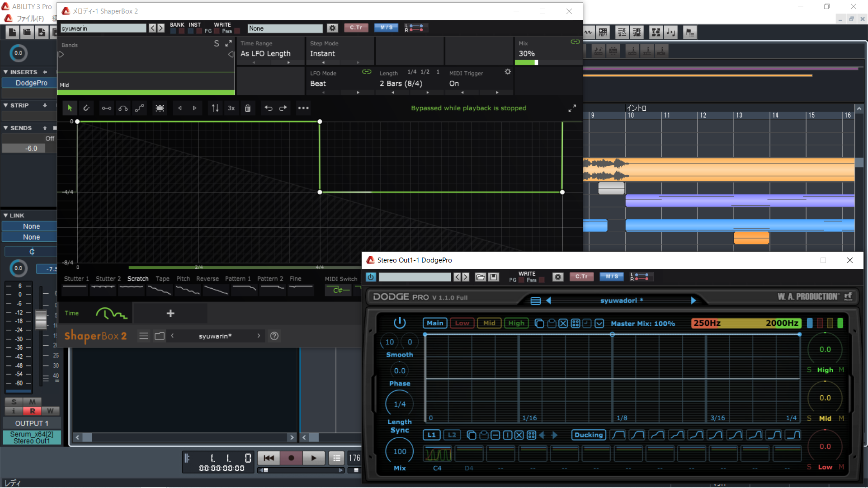Open the three-dots more options menu
The height and width of the screenshot is (488, 868).
pos(303,108)
